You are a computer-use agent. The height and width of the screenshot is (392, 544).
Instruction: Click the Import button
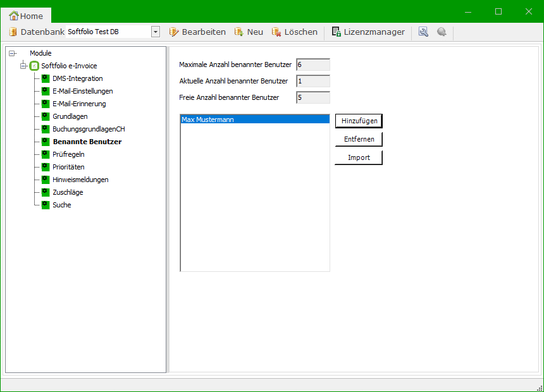[x=359, y=157]
